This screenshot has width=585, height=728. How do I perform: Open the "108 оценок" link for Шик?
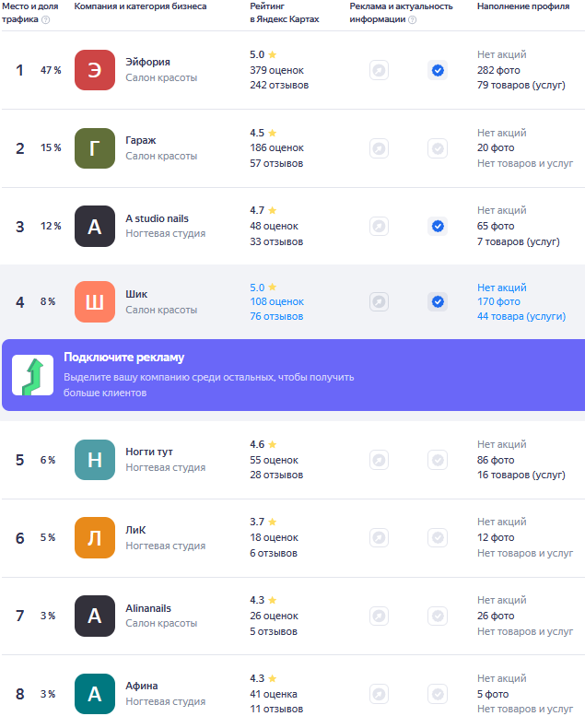[x=276, y=301]
